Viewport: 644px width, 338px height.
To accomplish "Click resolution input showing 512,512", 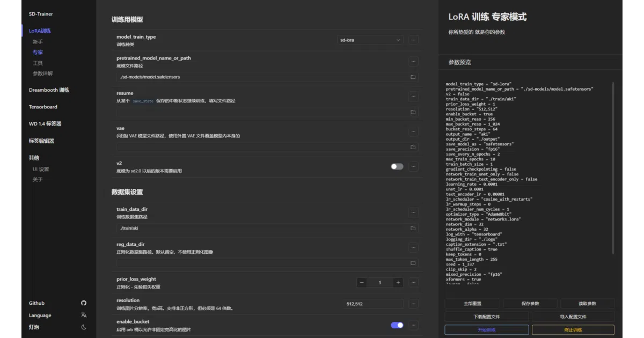I will pyautogui.click(x=374, y=304).
